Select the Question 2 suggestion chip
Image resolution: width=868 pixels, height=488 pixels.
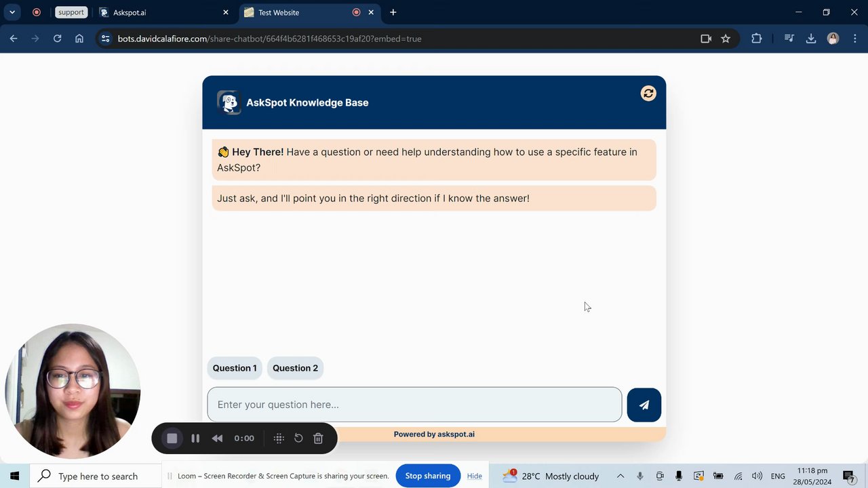(295, 368)
